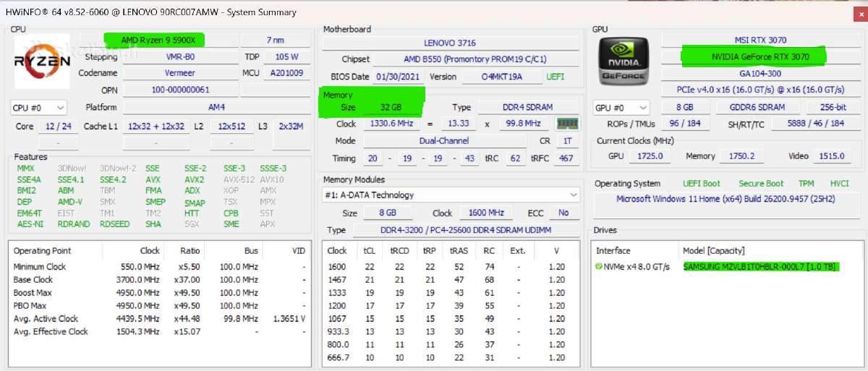
Task: Select the SAMSUNG MZVLB1T0HBLR drive entry
Action: click(x=760, y=267)
